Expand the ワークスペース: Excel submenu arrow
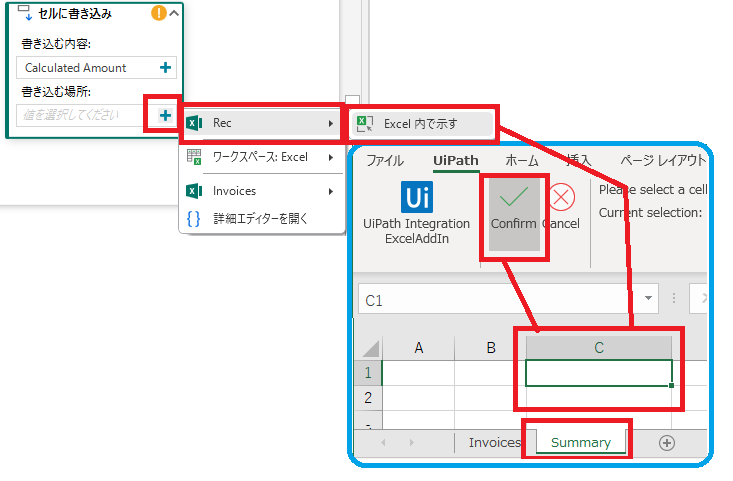Image resolution: width=733 pixels, height=481 pixels. 331,158
